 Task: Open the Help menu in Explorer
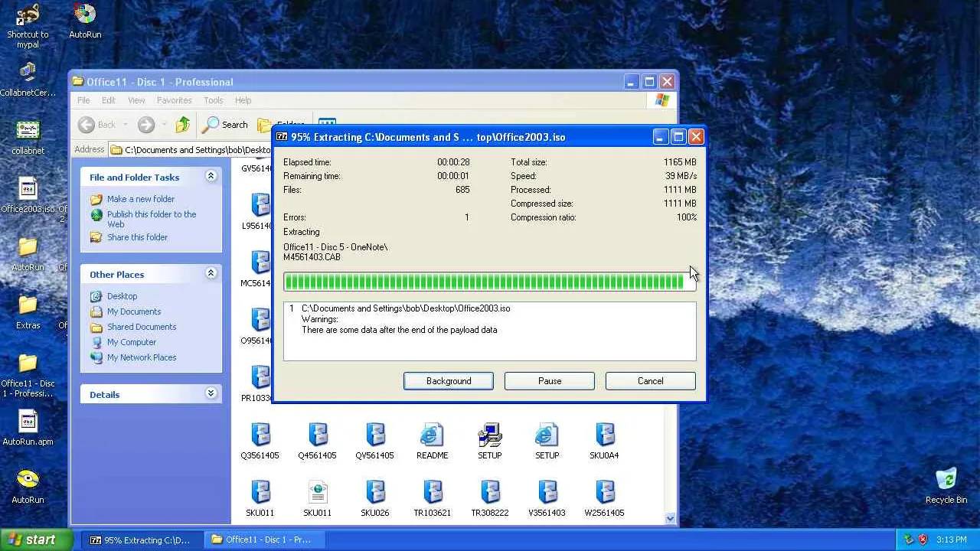click(243, 100)
